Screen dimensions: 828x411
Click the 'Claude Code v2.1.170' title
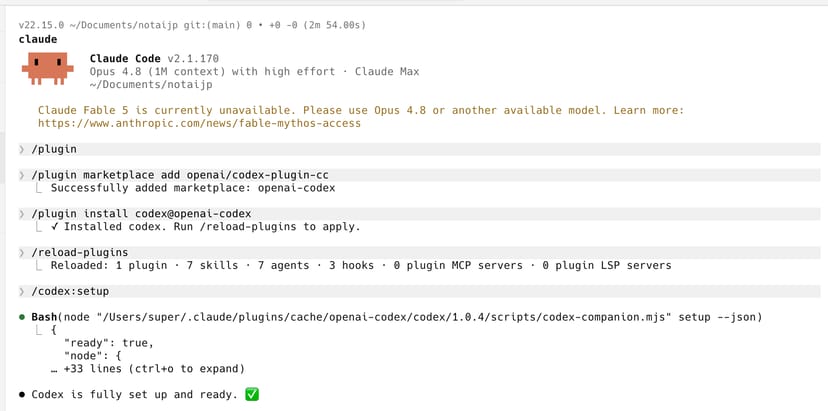pos(154,59)
